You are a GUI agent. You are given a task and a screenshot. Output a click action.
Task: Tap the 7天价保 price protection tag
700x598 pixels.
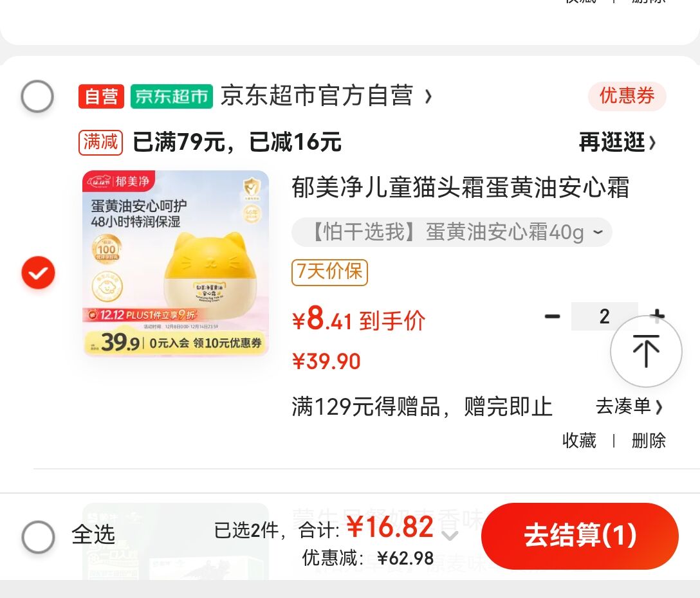[329, 272]
